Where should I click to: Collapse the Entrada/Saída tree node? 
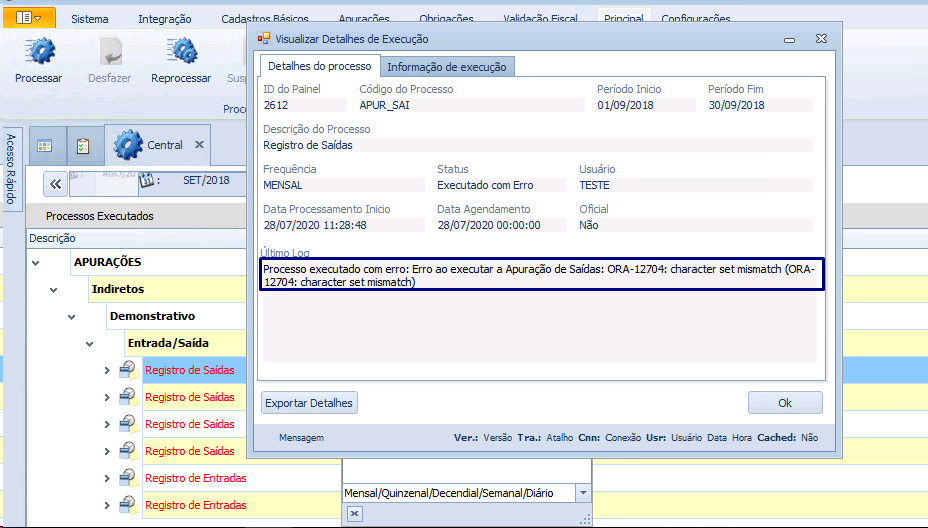tap(90, 343)
